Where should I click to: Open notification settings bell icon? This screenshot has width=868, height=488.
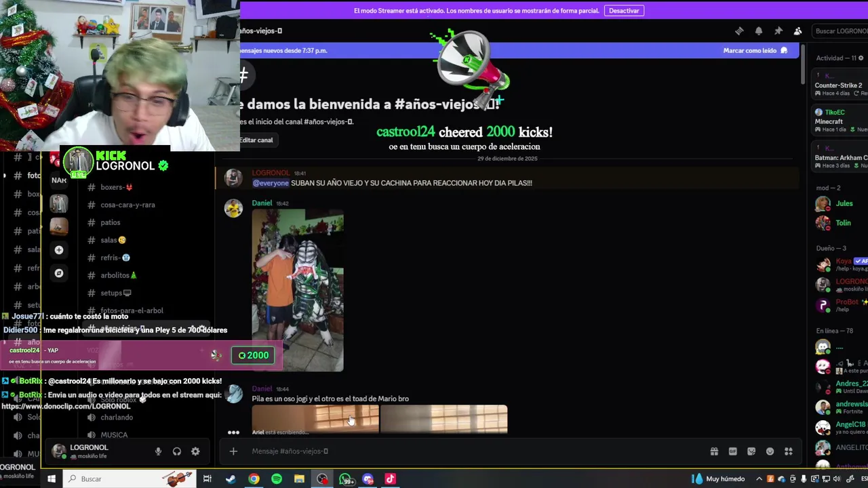coord(759,31)
